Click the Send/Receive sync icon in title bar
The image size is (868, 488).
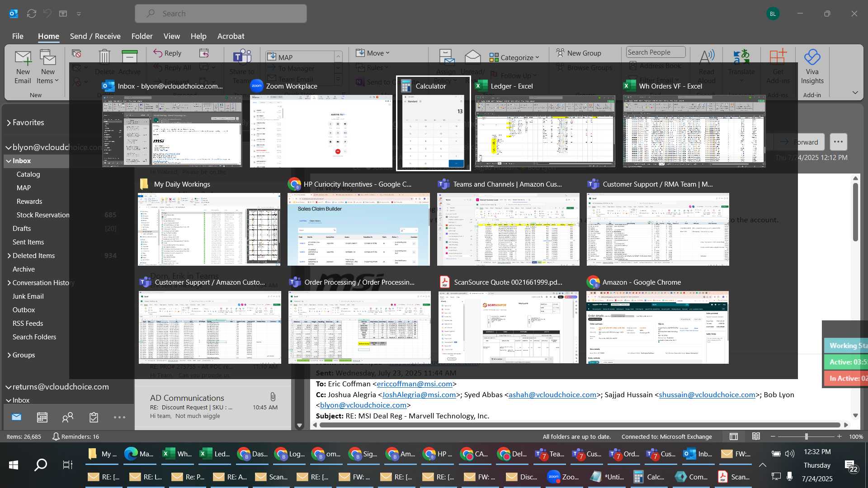[31, 14]
